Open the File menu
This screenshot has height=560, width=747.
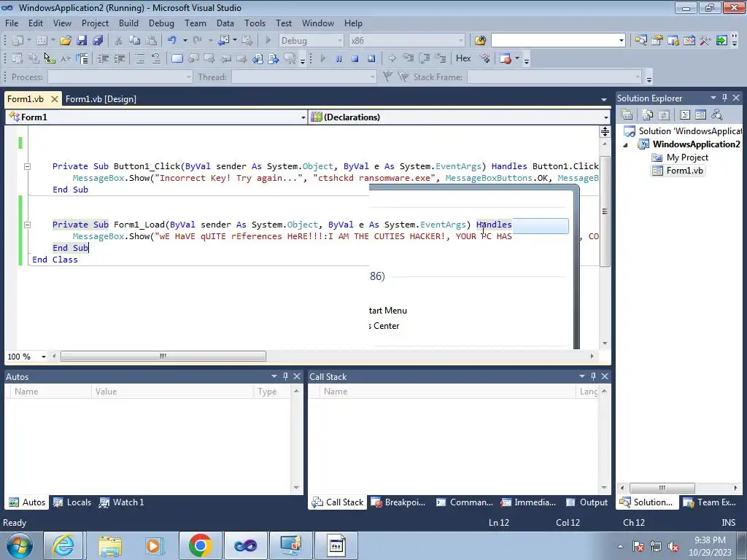(x=12, y=23)
